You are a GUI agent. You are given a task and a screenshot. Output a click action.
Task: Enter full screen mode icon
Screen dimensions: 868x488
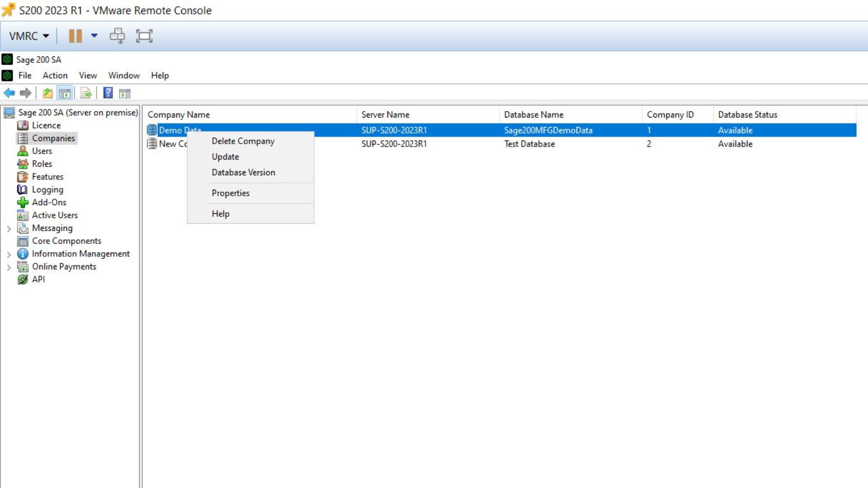point(144,36)
